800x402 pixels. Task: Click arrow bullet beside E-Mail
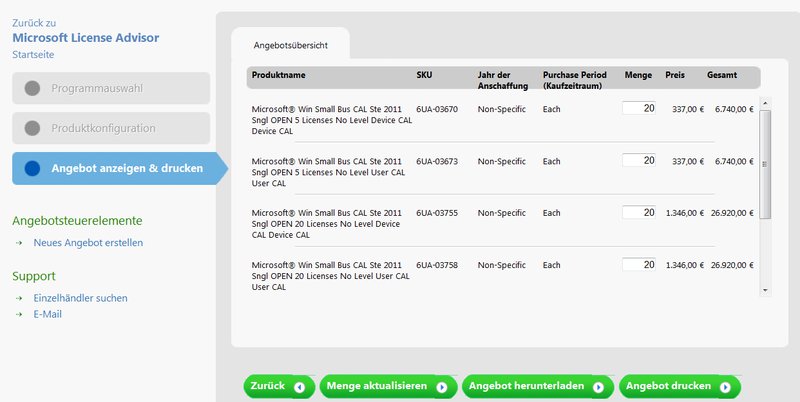(19, 315)
